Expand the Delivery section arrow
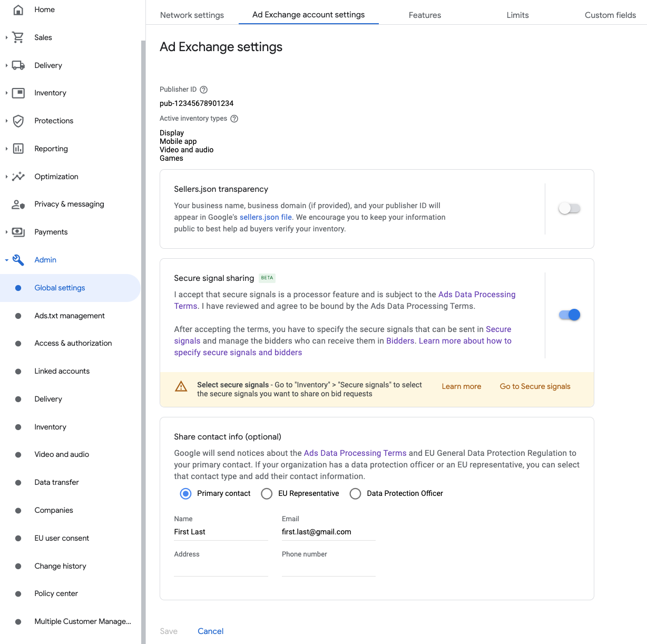Viewport: 647px width, 644px height. pos(6,65)
